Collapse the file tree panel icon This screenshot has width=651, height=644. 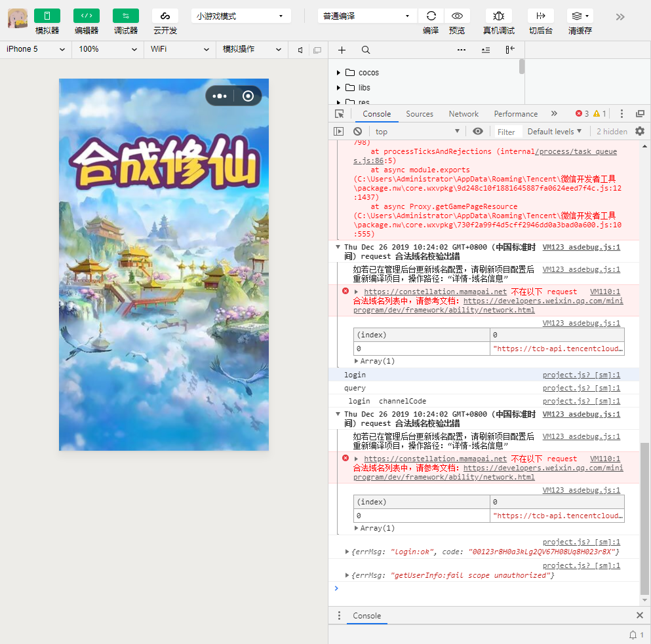click(x=510, y=50)
